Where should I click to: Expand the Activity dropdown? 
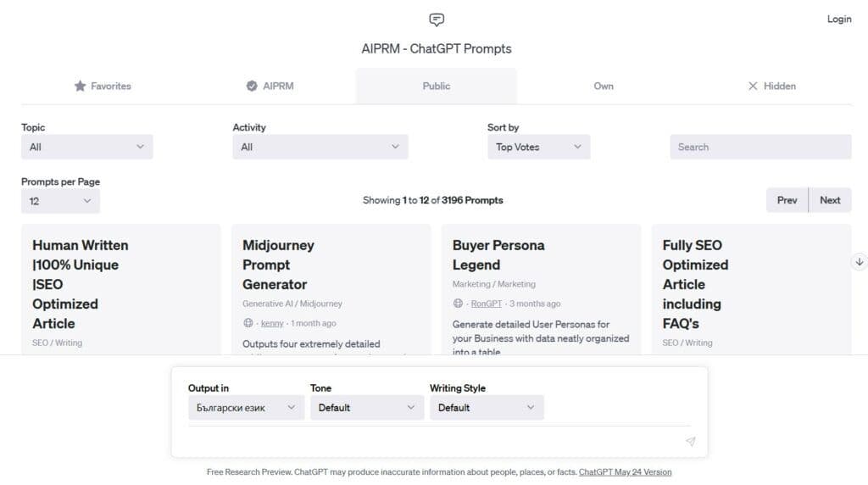point(320,147)
